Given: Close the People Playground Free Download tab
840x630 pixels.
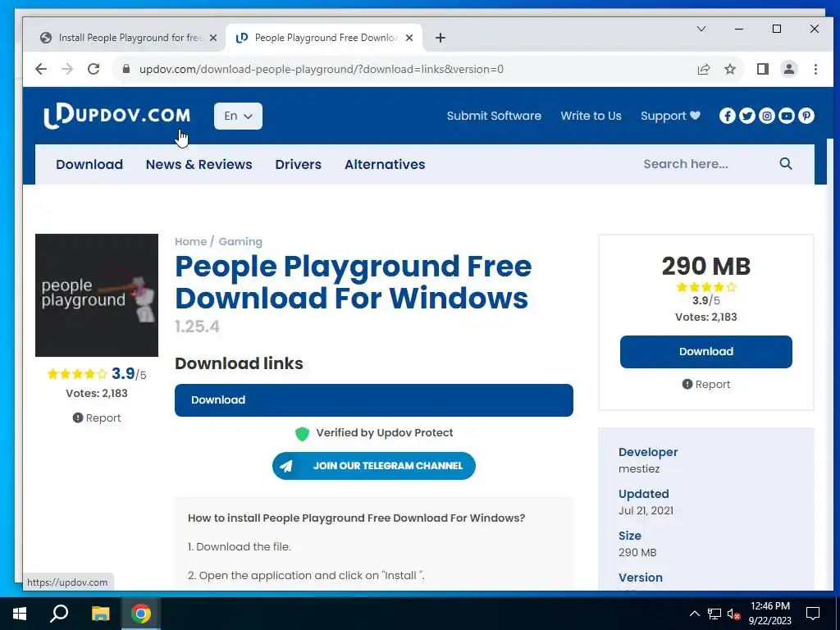Looking at the screenshot, I should pos(409,38).
